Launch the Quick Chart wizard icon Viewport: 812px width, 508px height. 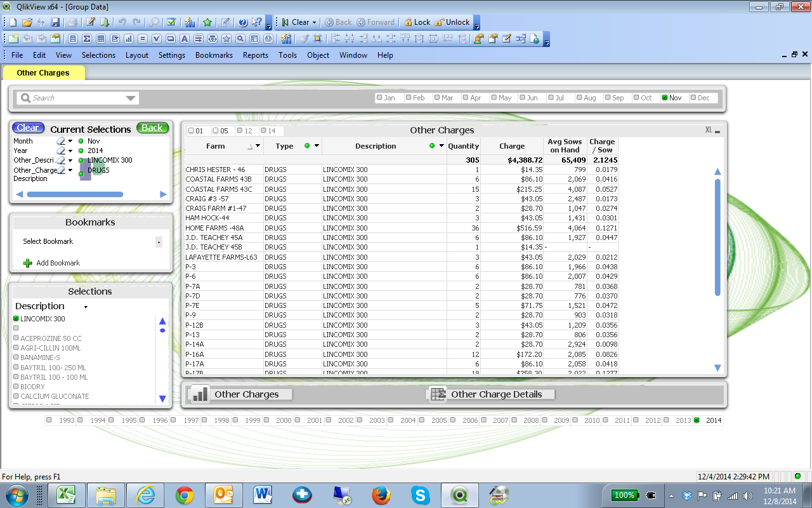[189, 22]
